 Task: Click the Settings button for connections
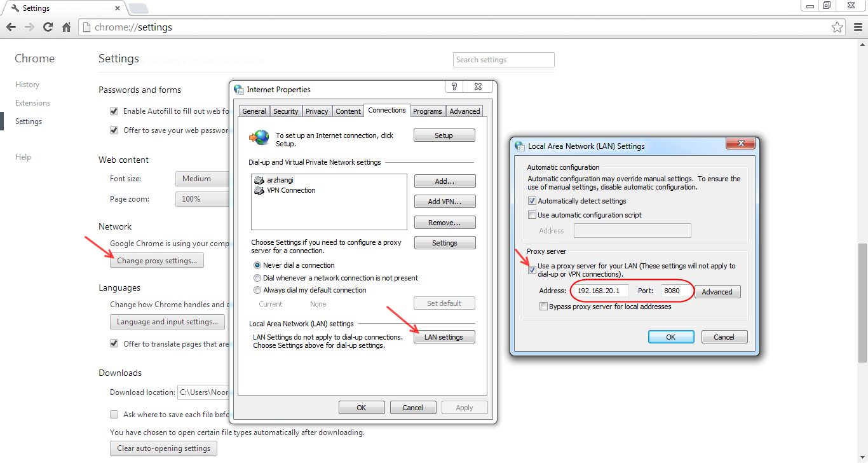click(x=445, y=243)
